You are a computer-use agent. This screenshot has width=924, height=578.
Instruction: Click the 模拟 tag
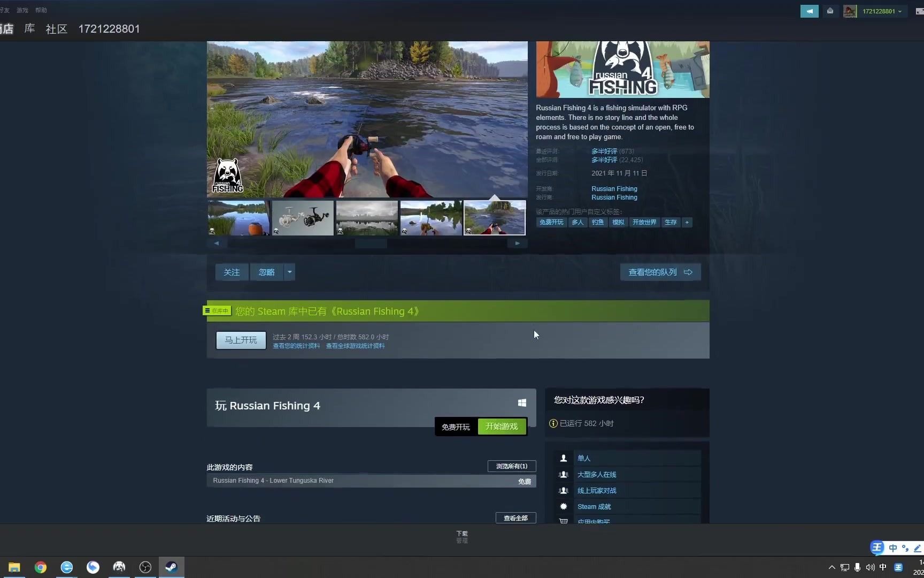click(x=618, y=222)
